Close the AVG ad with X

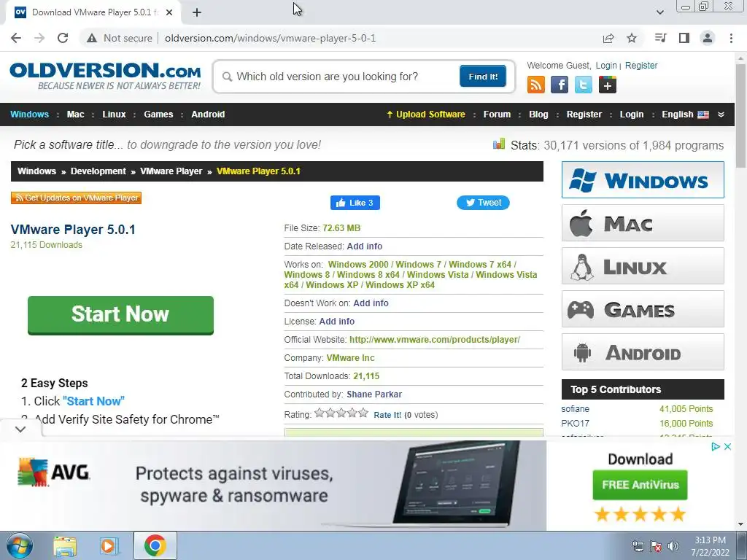tap(727, 447)
